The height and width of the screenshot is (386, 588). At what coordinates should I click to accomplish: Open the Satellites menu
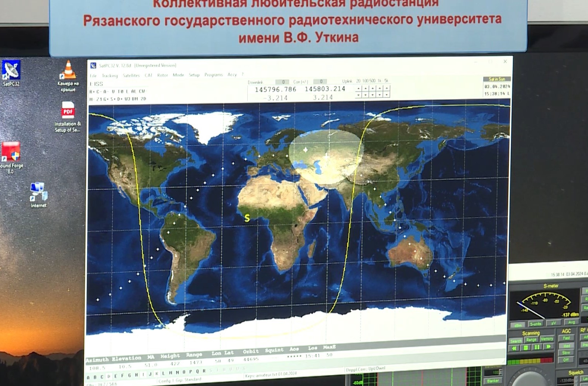coord(131,75)
